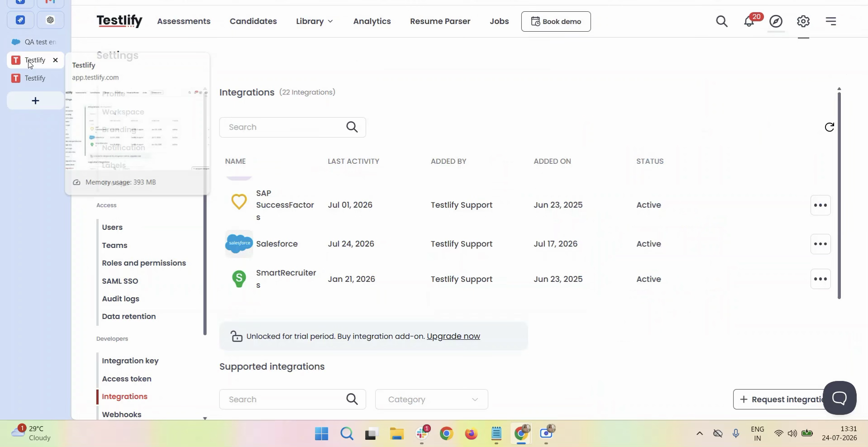
Task: Click the Upgrade now link
Action: click(453, 336)
